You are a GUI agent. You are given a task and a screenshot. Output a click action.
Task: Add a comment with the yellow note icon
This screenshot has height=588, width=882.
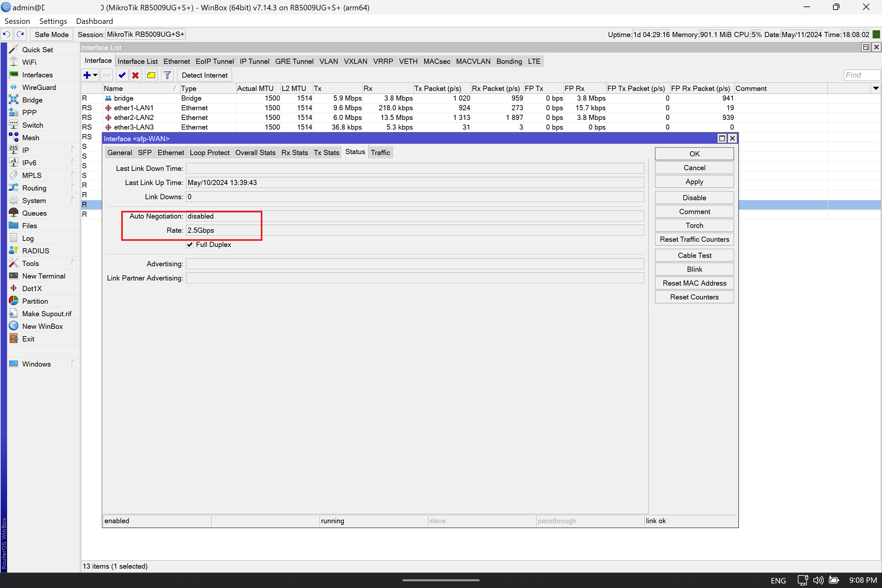pos(151,75)
